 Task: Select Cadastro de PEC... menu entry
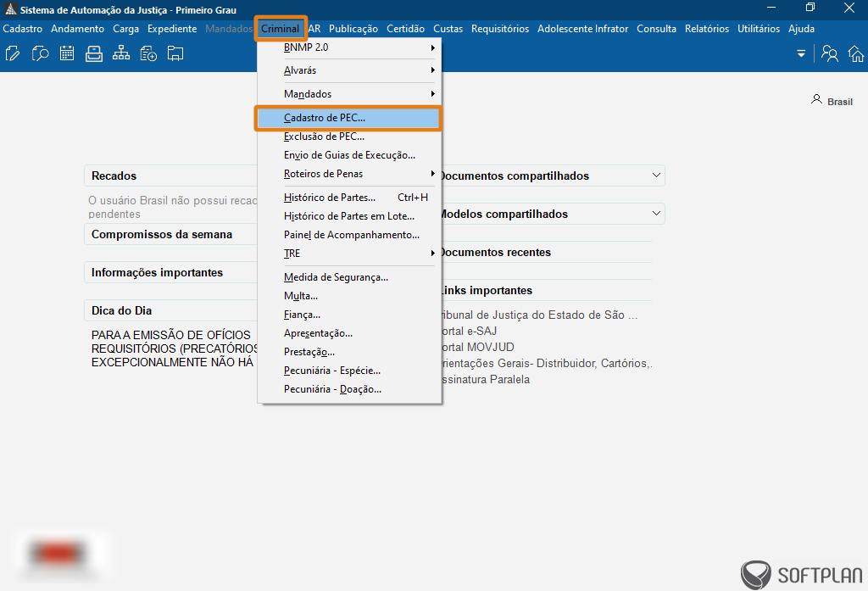click(x=348, y=118)
